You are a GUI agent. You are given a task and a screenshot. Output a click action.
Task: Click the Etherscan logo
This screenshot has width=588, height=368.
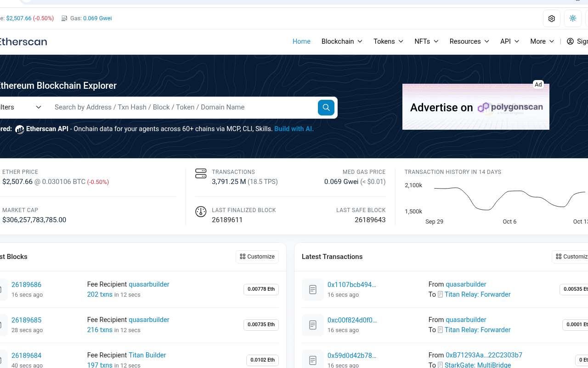coord(23,41)
